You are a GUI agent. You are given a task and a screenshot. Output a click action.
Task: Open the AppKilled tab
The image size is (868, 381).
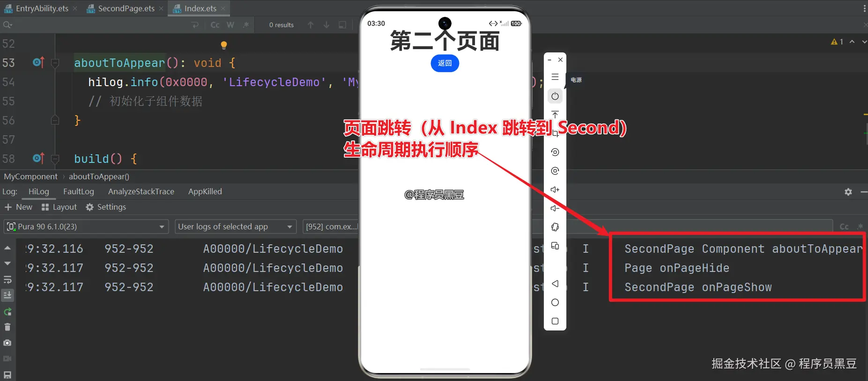(205, 191)
